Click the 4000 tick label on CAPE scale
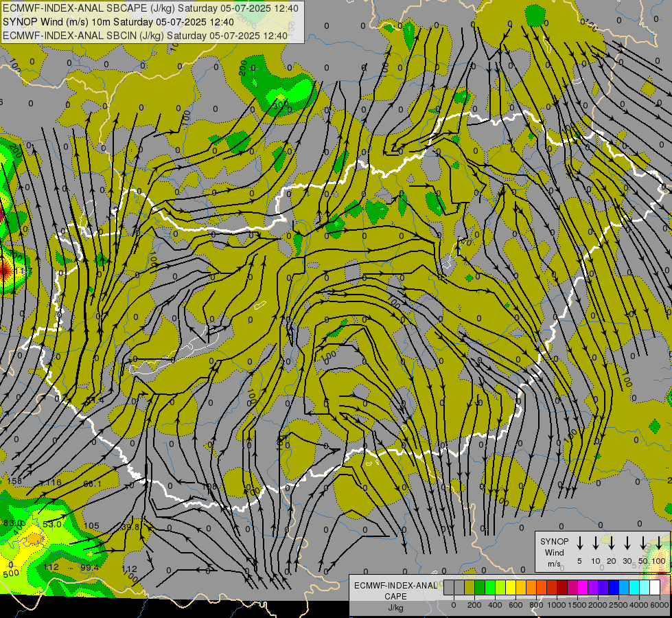The image size is (672, 618). (x=639, y=605)
